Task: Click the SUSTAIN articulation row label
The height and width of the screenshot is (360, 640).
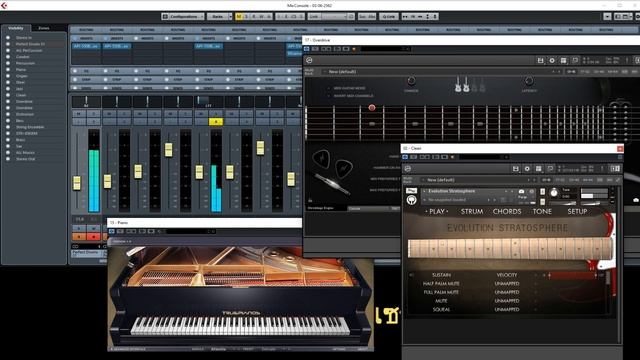Action: (x=441, y=275)
